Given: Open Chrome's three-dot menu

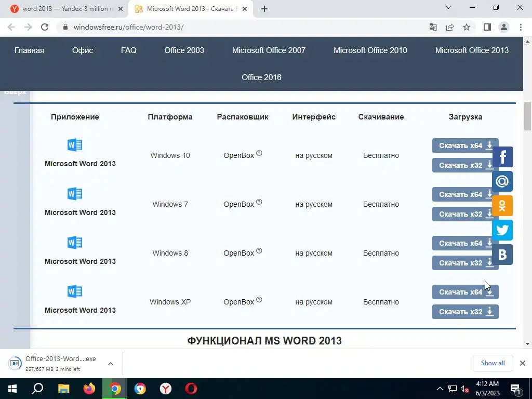Looking at the screenshot, I should [521, 27].
